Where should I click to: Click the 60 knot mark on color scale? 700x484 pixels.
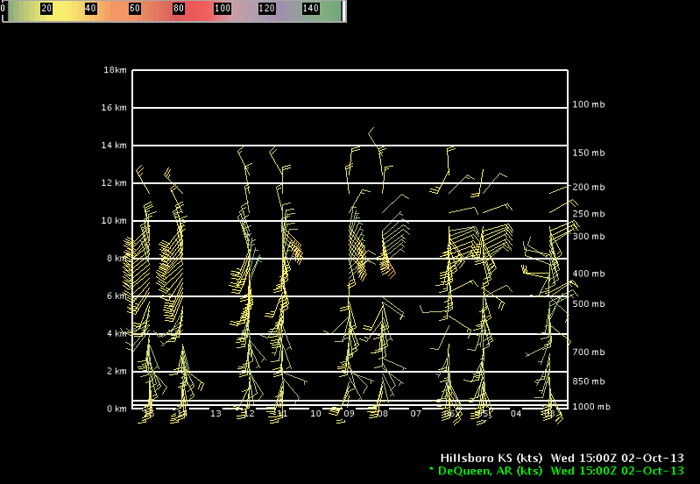coord(134,8)
